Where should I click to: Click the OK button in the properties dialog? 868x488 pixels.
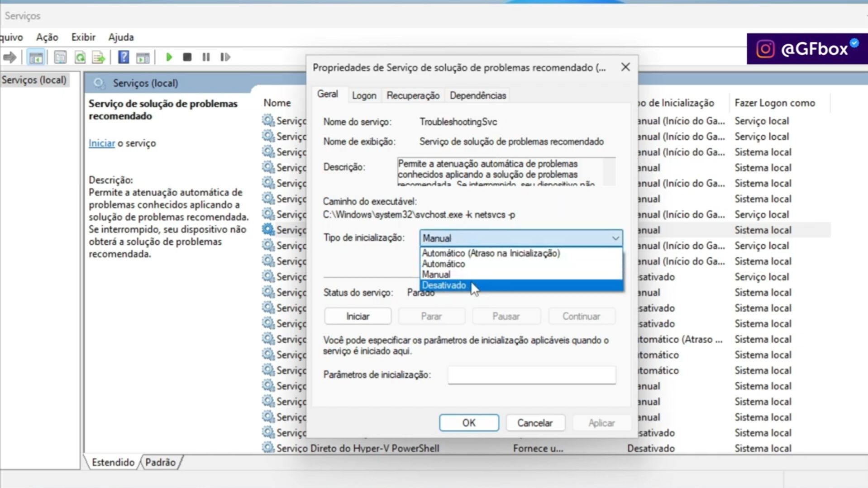point(469,422)
